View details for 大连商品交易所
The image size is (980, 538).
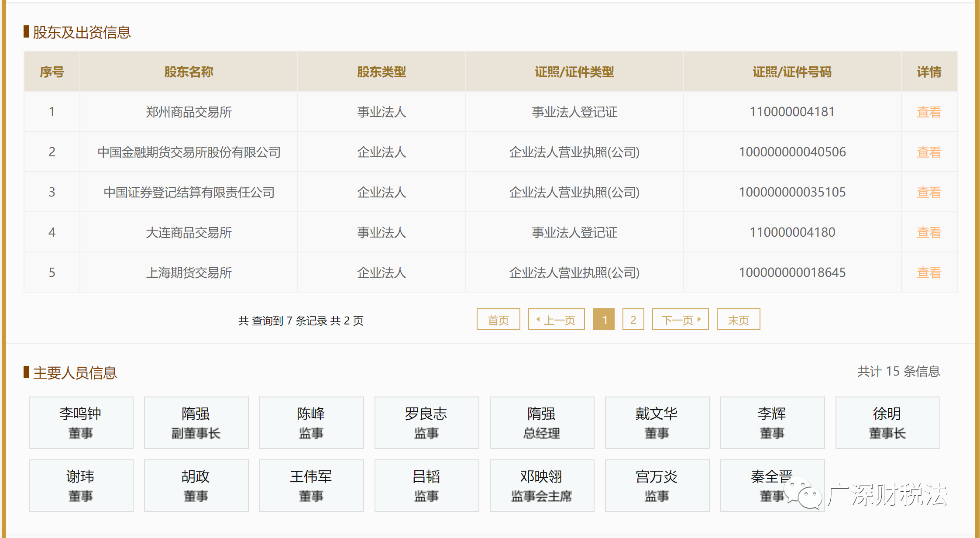tap(928, 233)
